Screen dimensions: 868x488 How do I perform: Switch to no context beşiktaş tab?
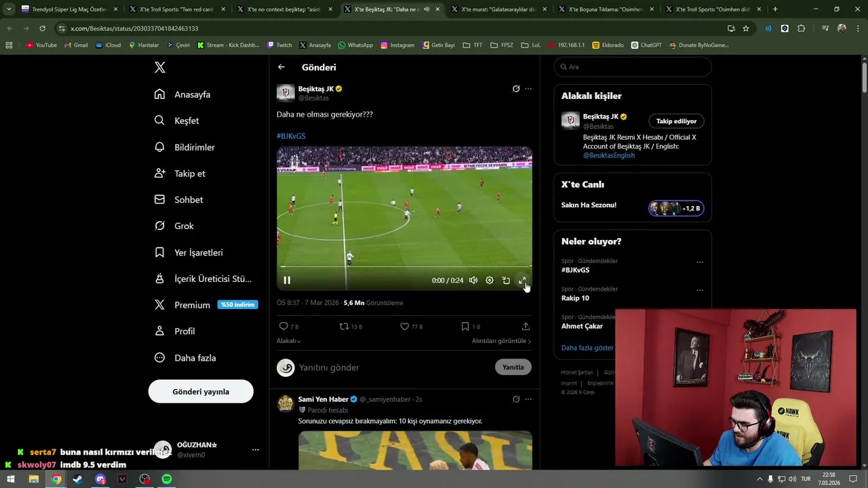(283, 9)
